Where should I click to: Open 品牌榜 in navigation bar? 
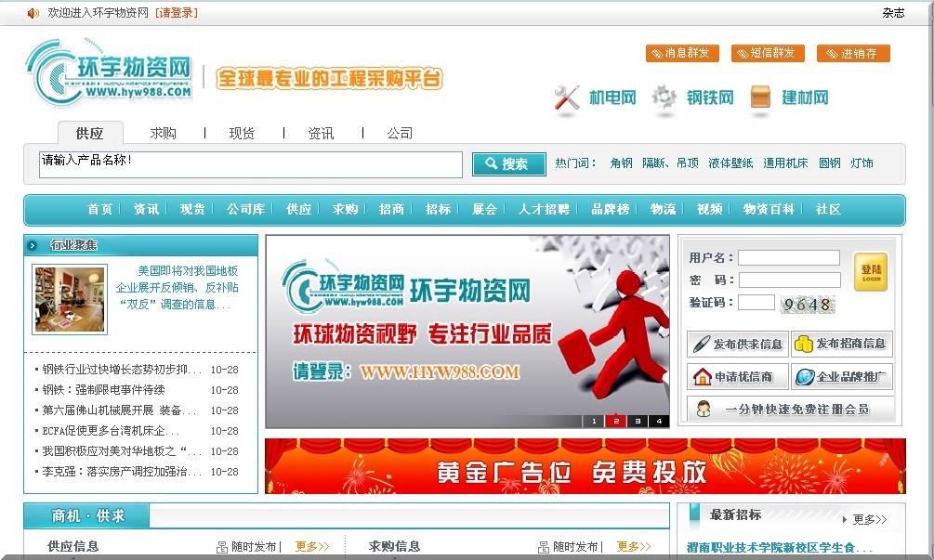tap(610, 209)
